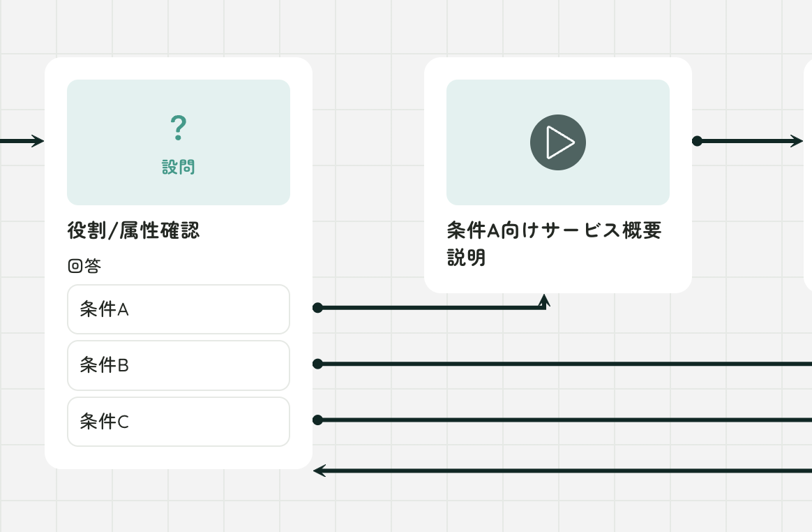812x532 pixels.
Task: Click the 設問 label icon area
Action: tap(179, 168)
